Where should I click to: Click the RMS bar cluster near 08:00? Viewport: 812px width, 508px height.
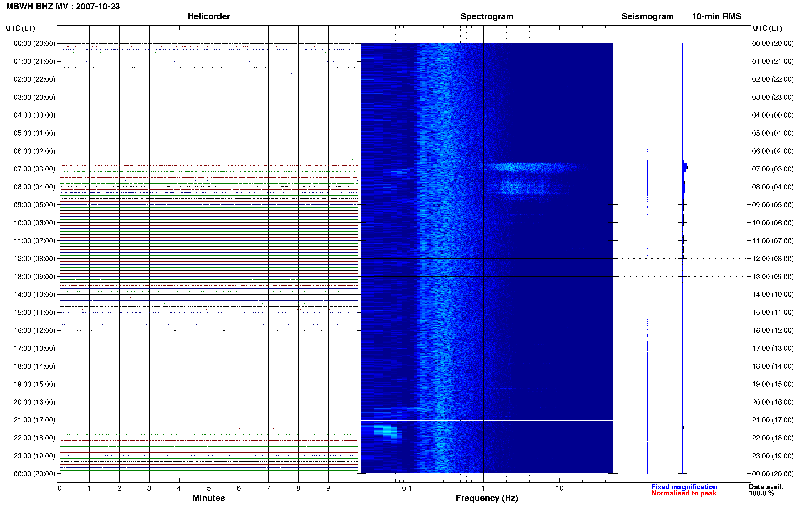click(684, 189)
